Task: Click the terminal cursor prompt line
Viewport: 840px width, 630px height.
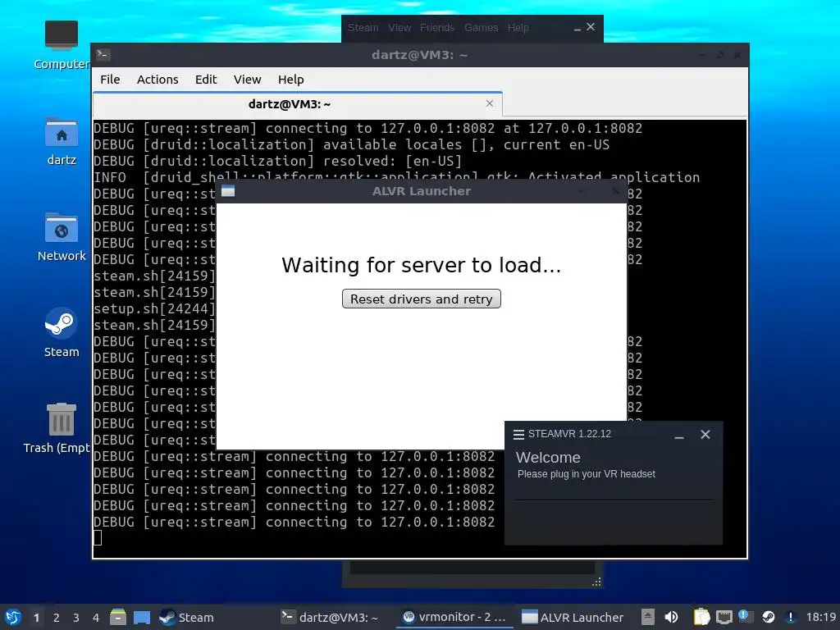Action: pos(98,537)
